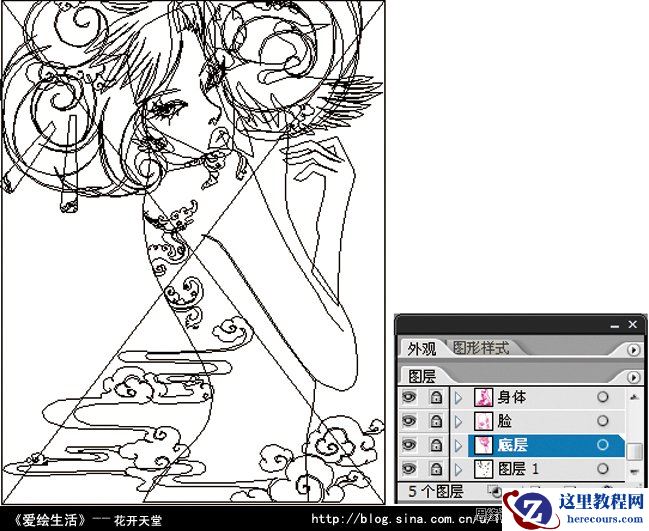Hide the 身体 layer via eye icon
This screenshot has width=649, height=531.
point(409,397)
